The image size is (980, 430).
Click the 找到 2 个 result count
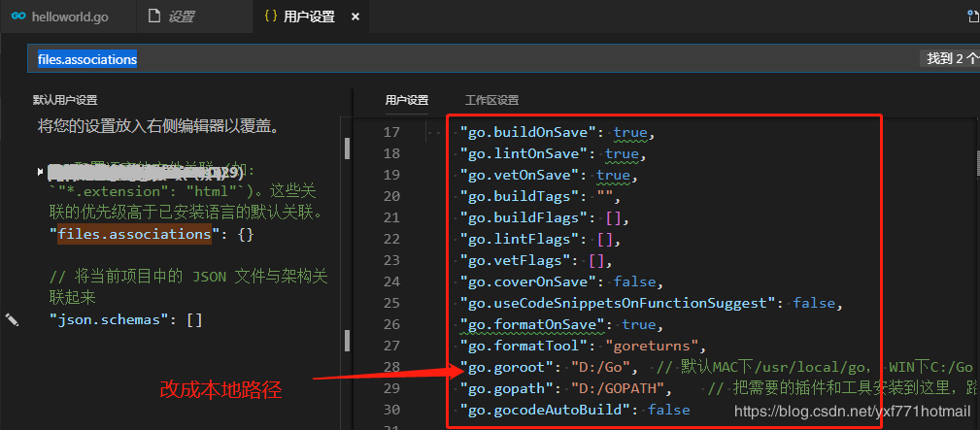point(950,59)
